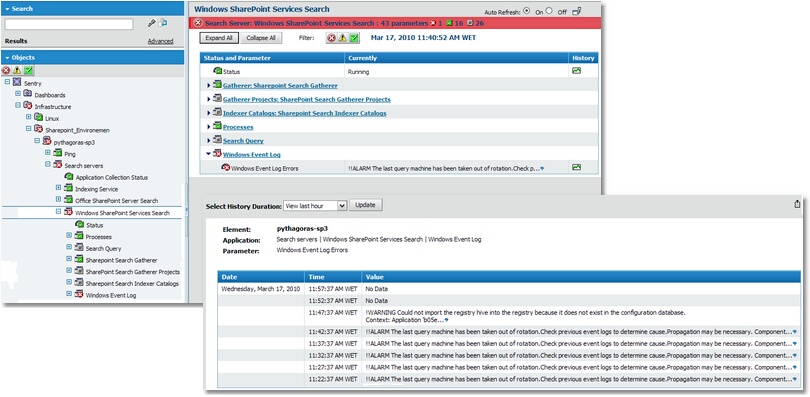Collapse the Search panel header
This screenshot has width=810, height=397.
[92, 9]
